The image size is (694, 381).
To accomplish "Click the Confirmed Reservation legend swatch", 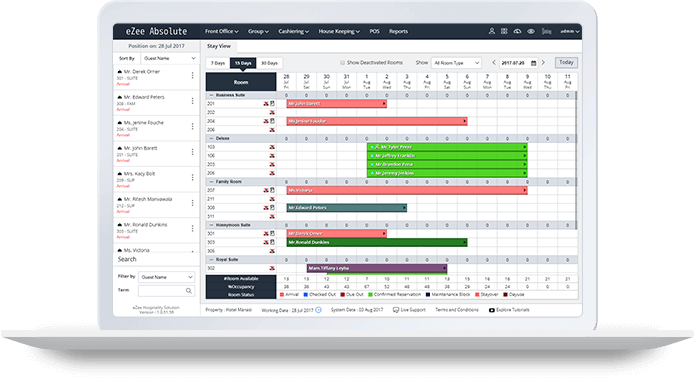I will (x=370, y=295).
